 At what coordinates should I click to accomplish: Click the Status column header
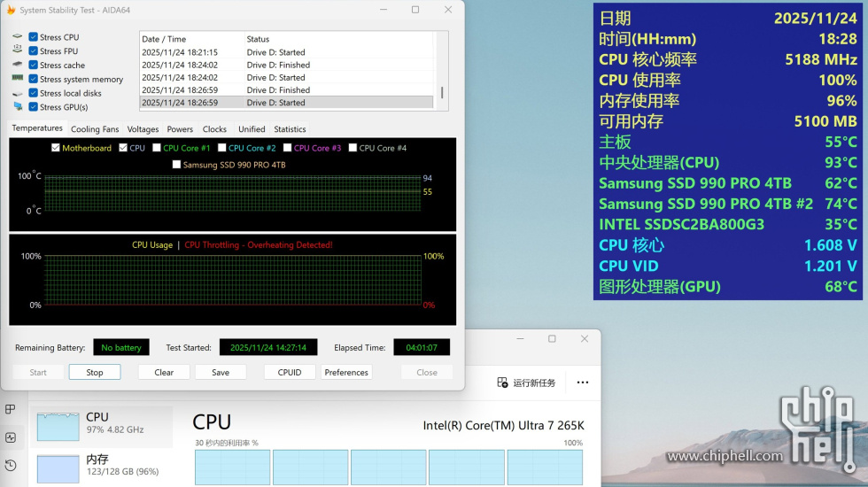pyautogui.click(x=338, y=39)
